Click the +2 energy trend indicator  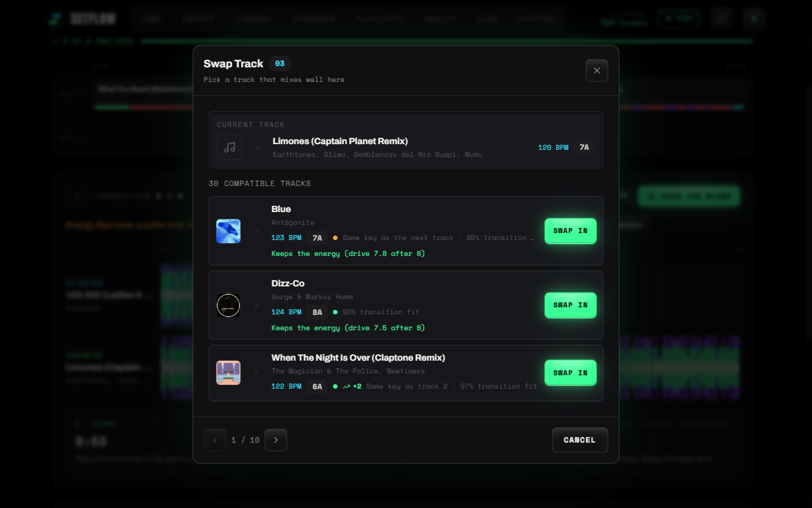point(352,386)
